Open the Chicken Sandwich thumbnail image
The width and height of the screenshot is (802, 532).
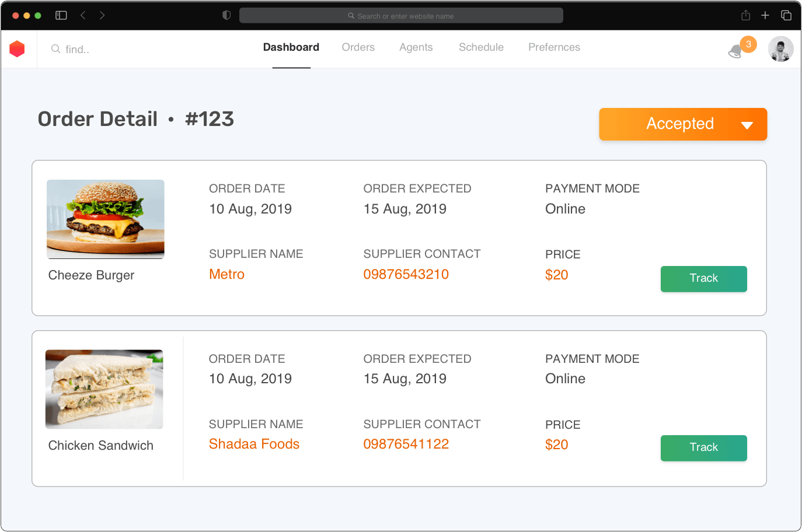click(104, 389)
